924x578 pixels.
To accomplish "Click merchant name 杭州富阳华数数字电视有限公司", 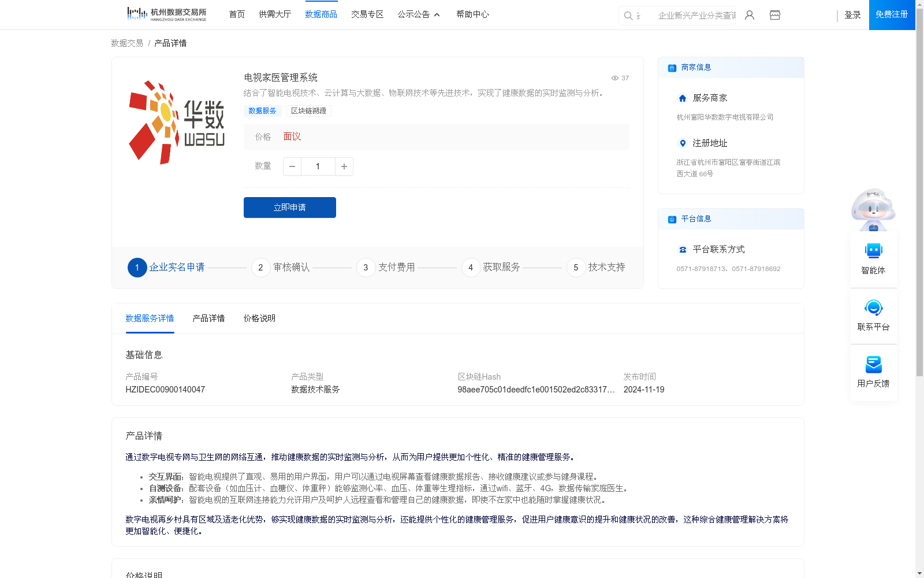I will tap(725, 117).
